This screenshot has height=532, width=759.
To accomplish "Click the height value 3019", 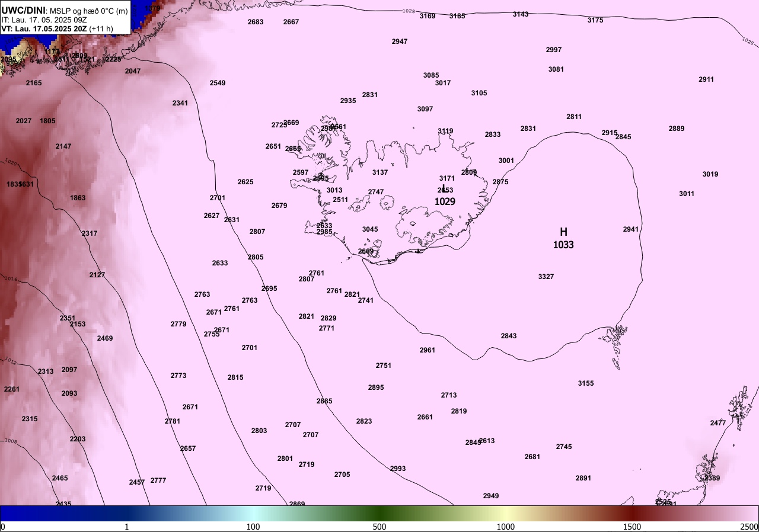I will [710, 174].
